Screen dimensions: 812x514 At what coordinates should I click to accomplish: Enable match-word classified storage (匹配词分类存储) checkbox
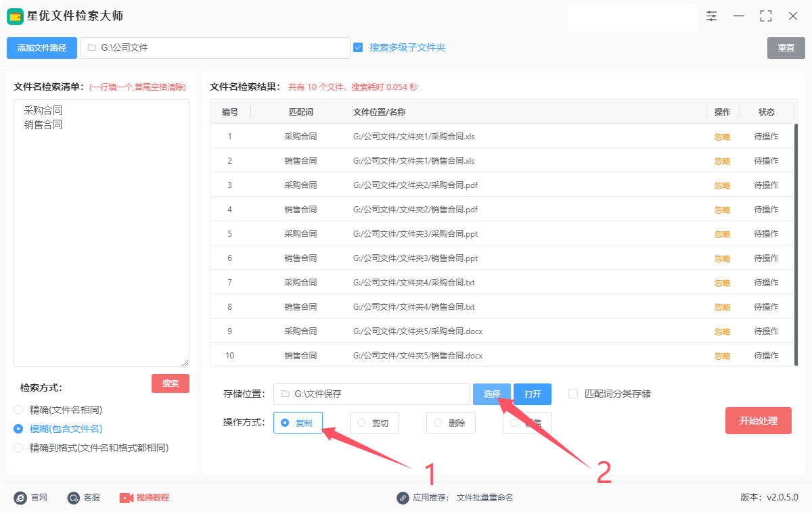(x=573, y=394)
